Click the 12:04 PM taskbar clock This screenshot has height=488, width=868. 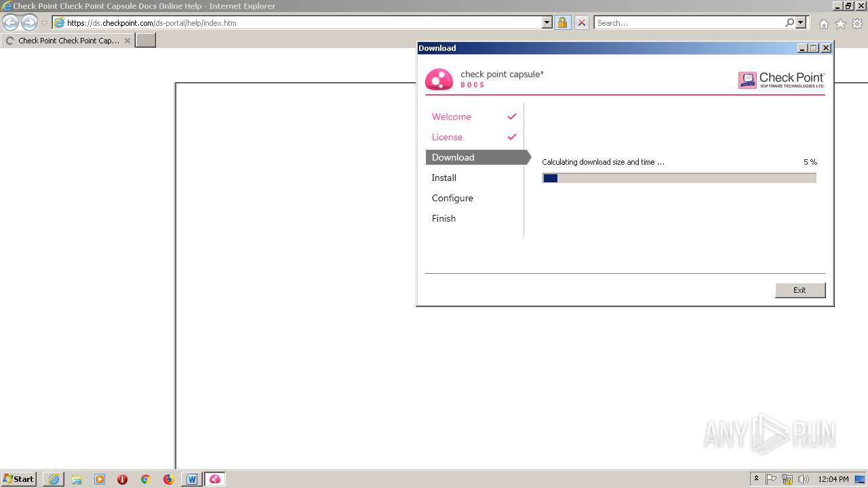(833, 479)
